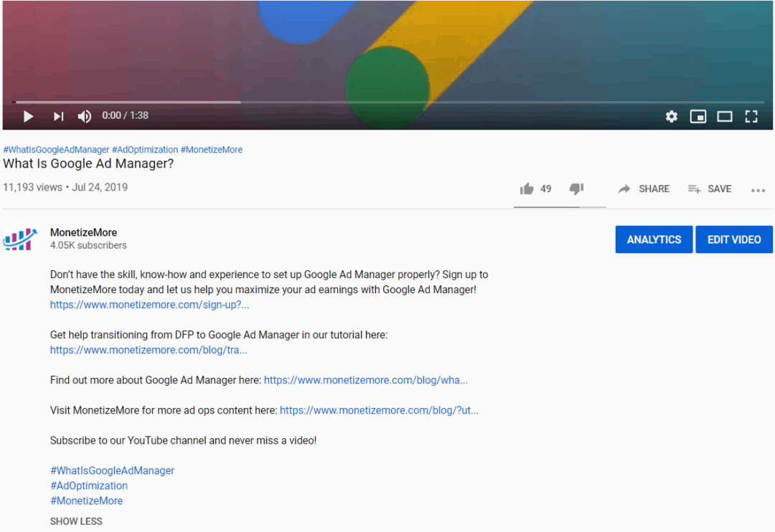Dislike the video with thumbs down
The width and height of the screenshot is (775, 532).
click(576, 189)
